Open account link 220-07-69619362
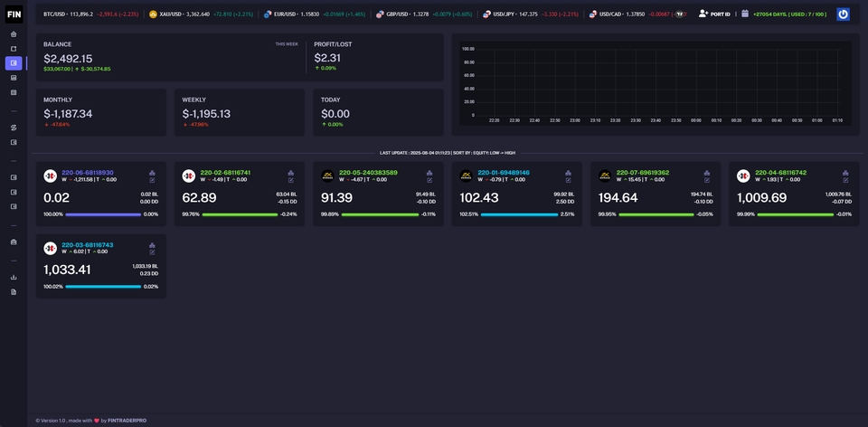This screenshot has width=868, height=427. 643,173
